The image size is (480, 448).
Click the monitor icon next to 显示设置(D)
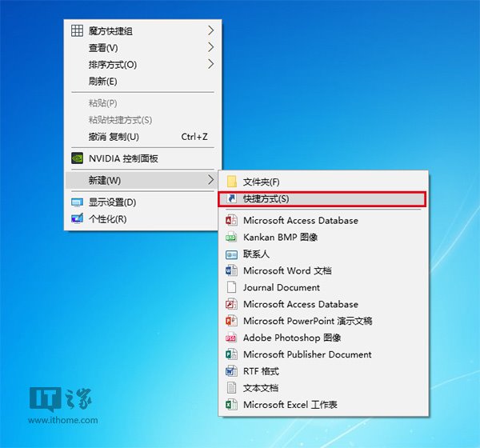(x=77, y=202)
